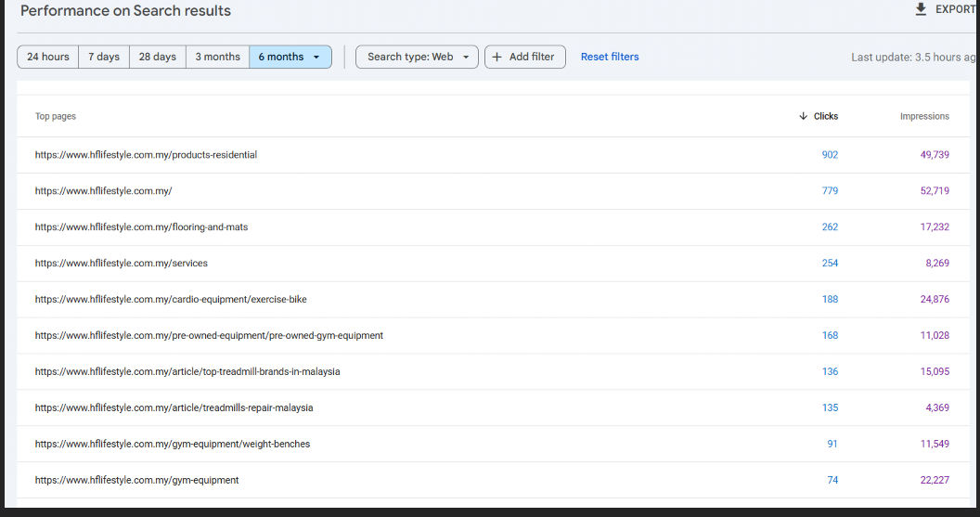
Task: Sort table by Impressions column
Action: (x=923, y=116)
